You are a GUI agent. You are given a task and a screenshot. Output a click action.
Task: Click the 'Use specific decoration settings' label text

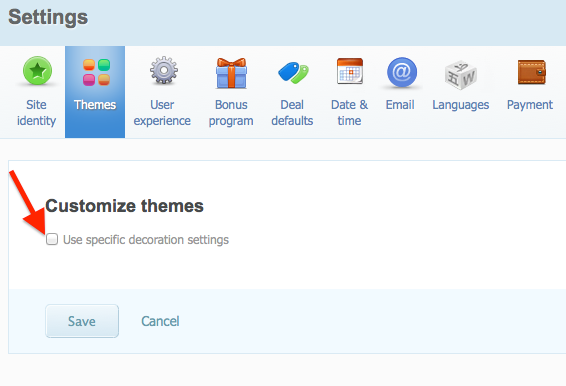146,240
